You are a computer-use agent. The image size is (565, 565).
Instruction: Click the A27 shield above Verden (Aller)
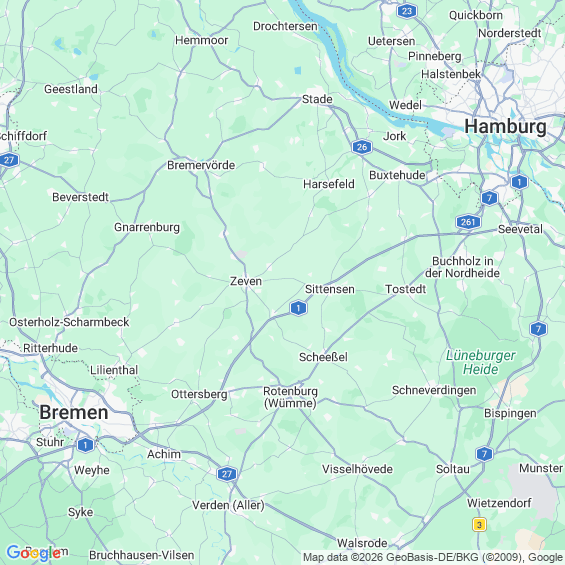click(x=227, y=474)
